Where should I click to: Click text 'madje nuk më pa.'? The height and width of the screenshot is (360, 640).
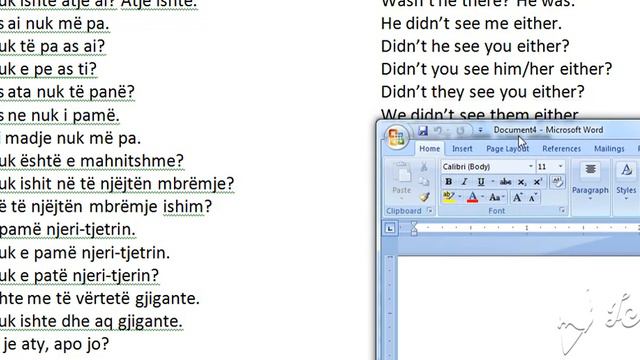[73, 138]
